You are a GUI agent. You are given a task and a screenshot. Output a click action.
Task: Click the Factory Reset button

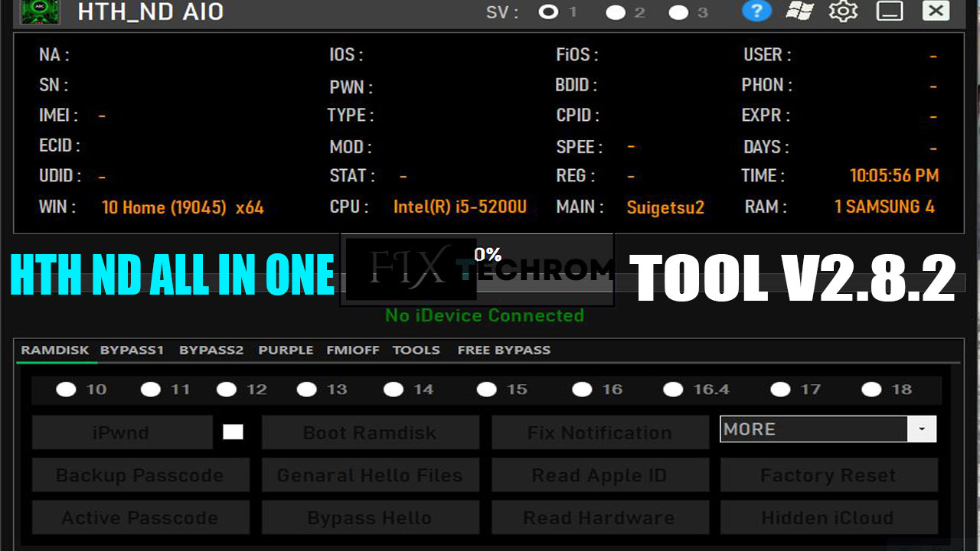(x=828, y=475)
